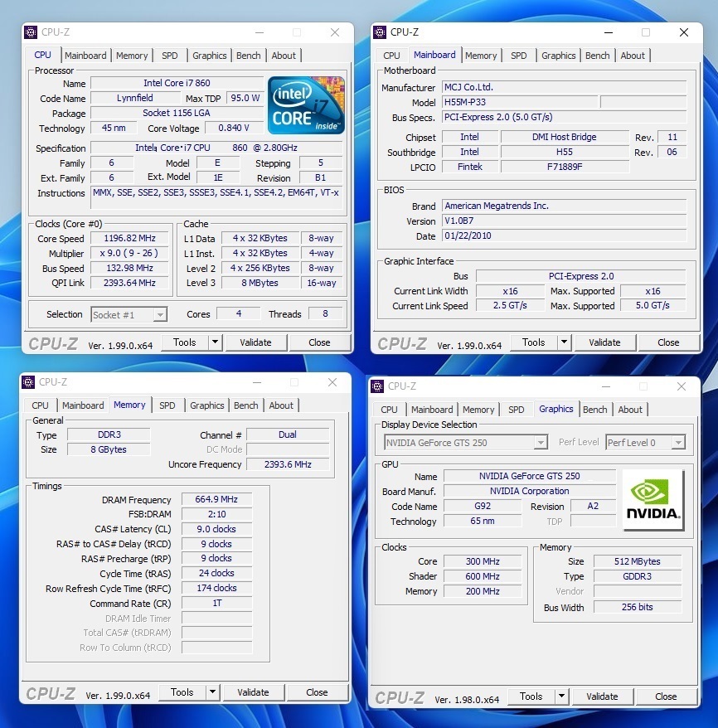This screenshot has width=718, height=728.
Task: Switch to About tab in the Graphics window
Action: click(630, 410)
